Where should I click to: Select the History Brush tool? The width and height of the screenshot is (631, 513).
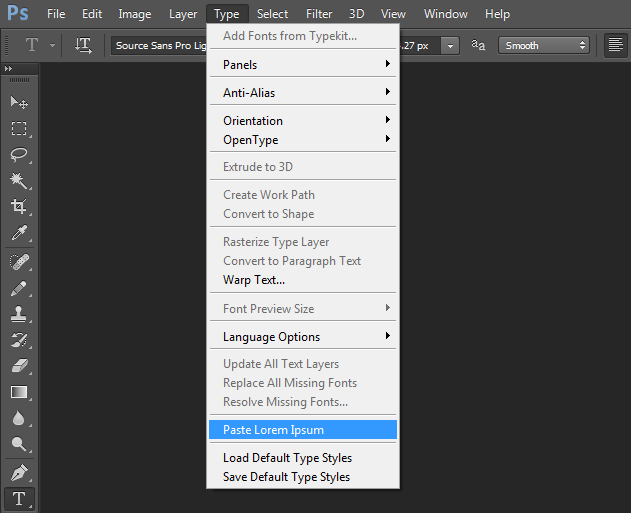point(19,340)
